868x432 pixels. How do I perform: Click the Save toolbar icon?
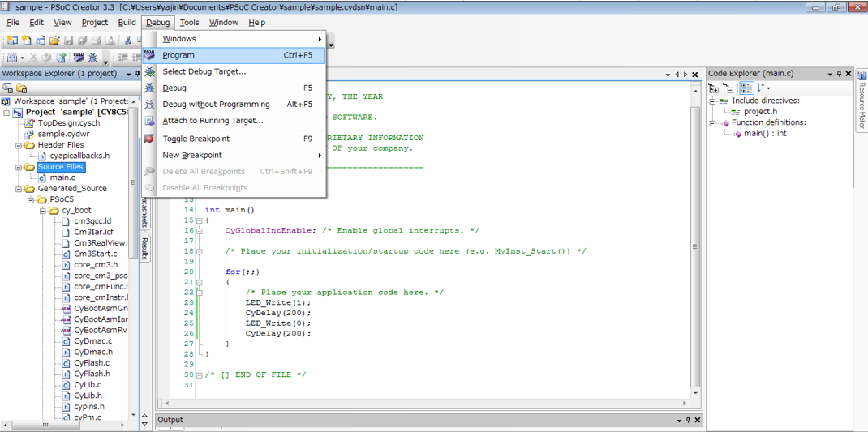click(69, 40)
